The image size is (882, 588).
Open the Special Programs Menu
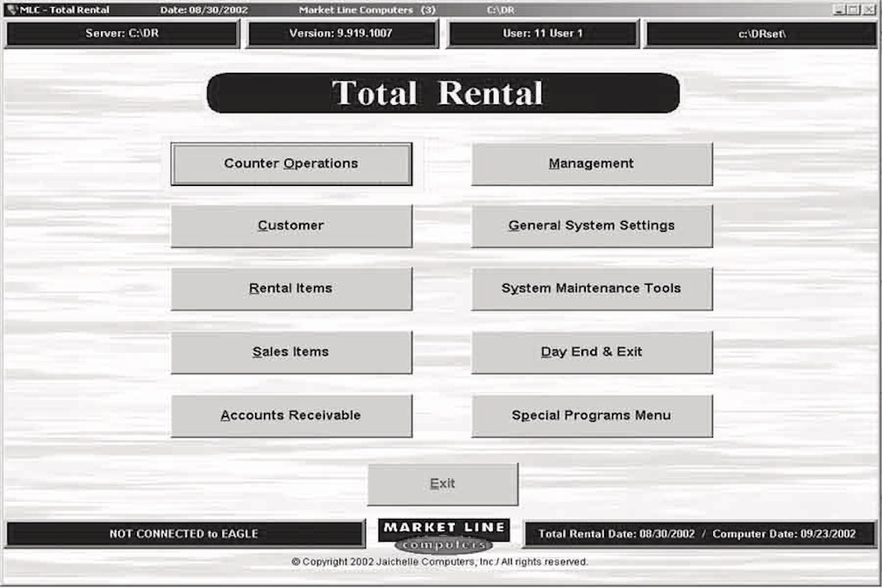592,415
